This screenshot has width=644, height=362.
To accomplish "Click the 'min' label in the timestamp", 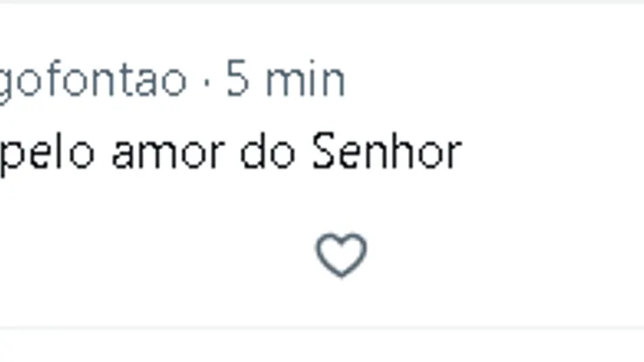I will (306, 81).
